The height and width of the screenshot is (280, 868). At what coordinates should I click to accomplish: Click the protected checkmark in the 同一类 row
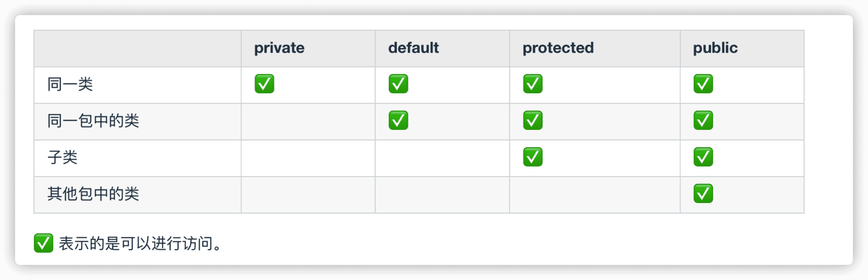532,84
